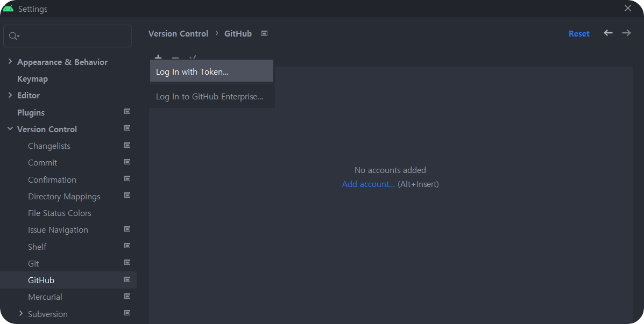Image resolution: width=644 pixels, height=324 pixels.
Task: Click the No accounts added text
Action: coord(390,170)
